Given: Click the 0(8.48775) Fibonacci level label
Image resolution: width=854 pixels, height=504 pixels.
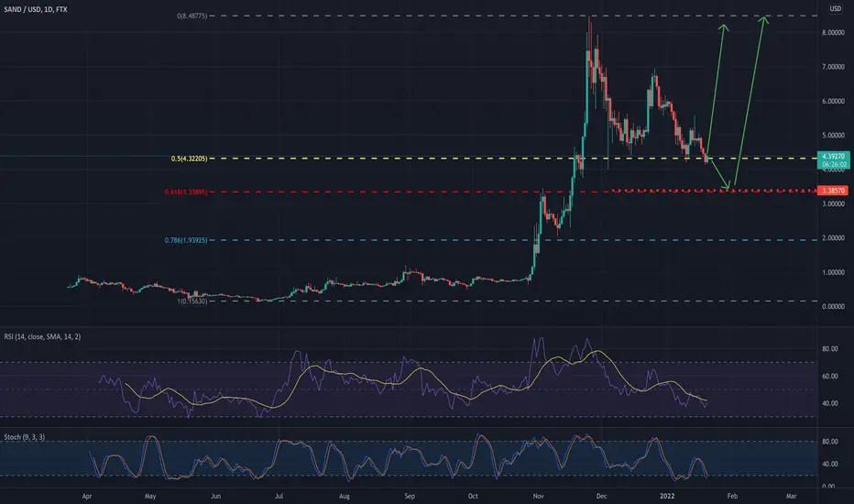Looking at the screenshot, I should 192,16.
